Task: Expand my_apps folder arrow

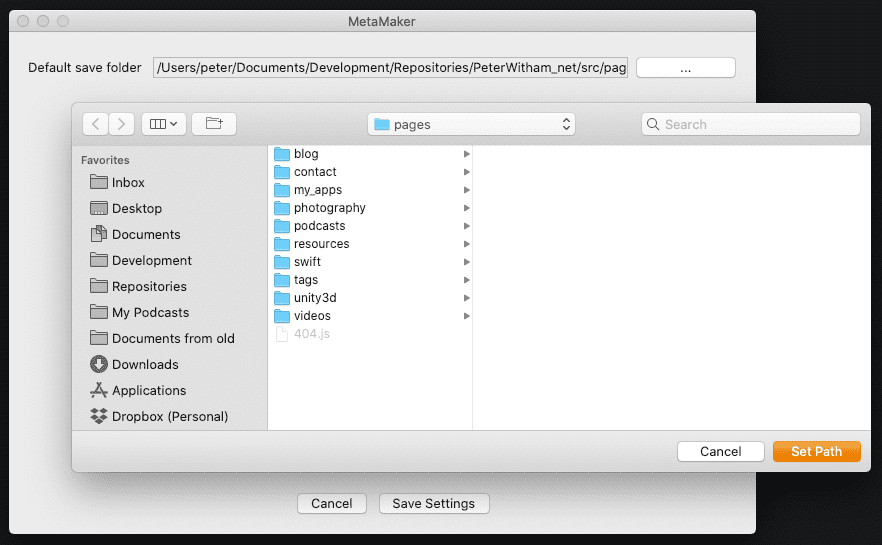Action: coord(466,190)
